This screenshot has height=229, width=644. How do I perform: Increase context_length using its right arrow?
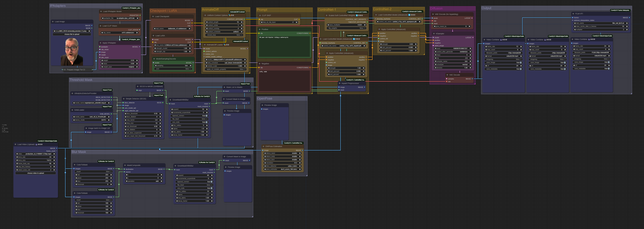tap(242, 22)
